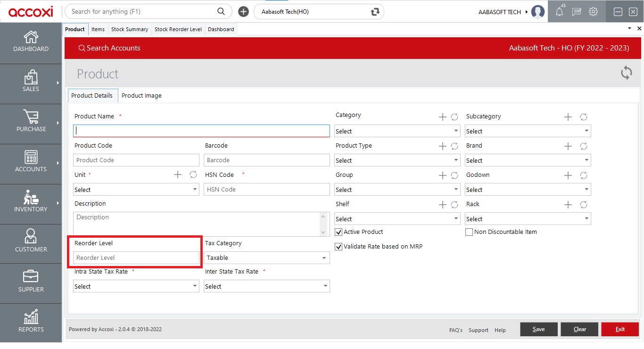Refresh the Subcategory list
644x349 pixels.
[x=584, y=117]
